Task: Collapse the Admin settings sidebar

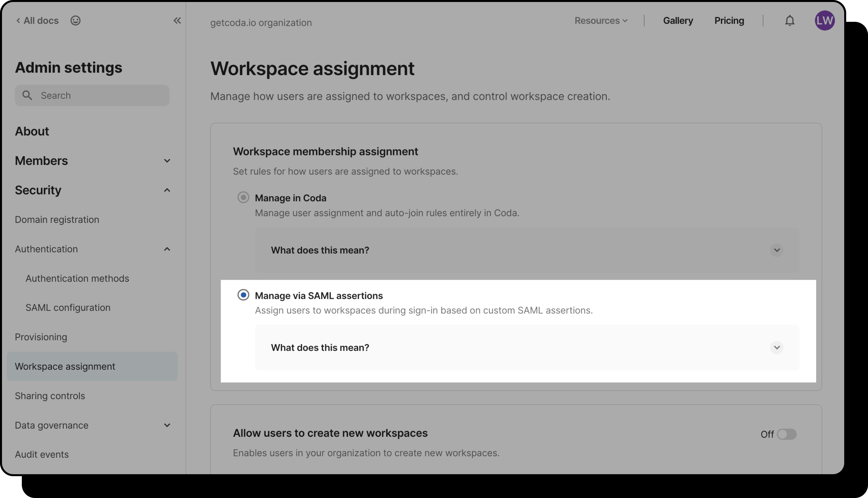Action: click(x=177, y=21)
